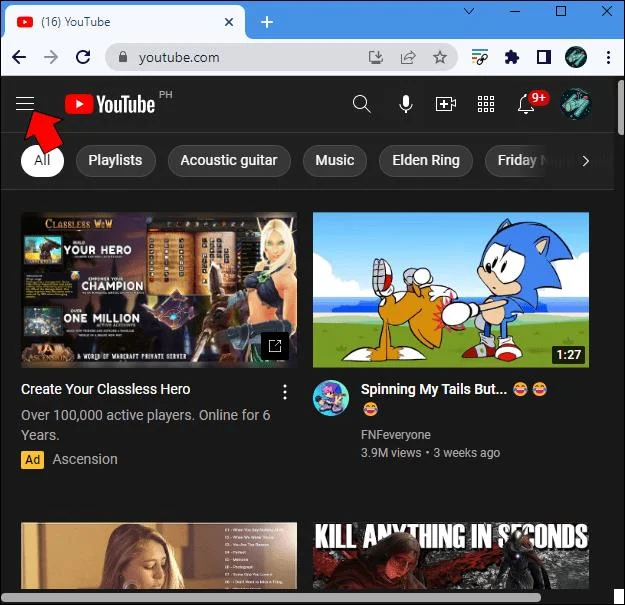Open the FNFeveryone channel avatar
Screen dimensions: 625x605
point(331,398)
